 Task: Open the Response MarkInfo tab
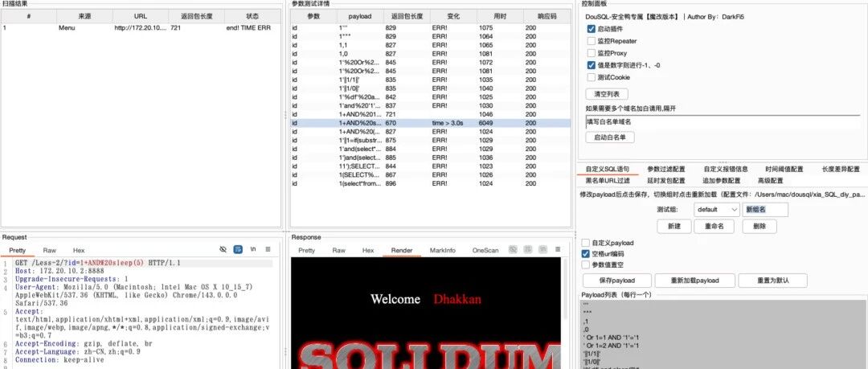point(442,251)
